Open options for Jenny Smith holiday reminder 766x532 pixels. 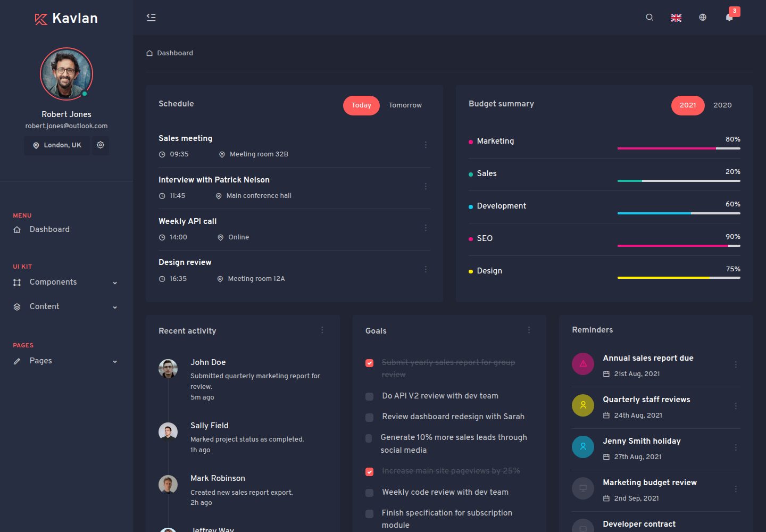(736, 447)
